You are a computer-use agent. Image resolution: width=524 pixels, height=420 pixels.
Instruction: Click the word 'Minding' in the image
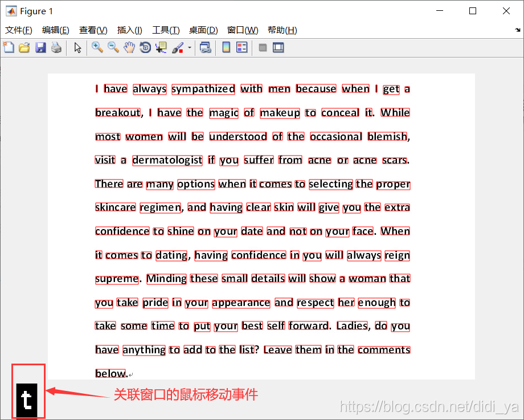pyautogui.click(x=166, y=279)
